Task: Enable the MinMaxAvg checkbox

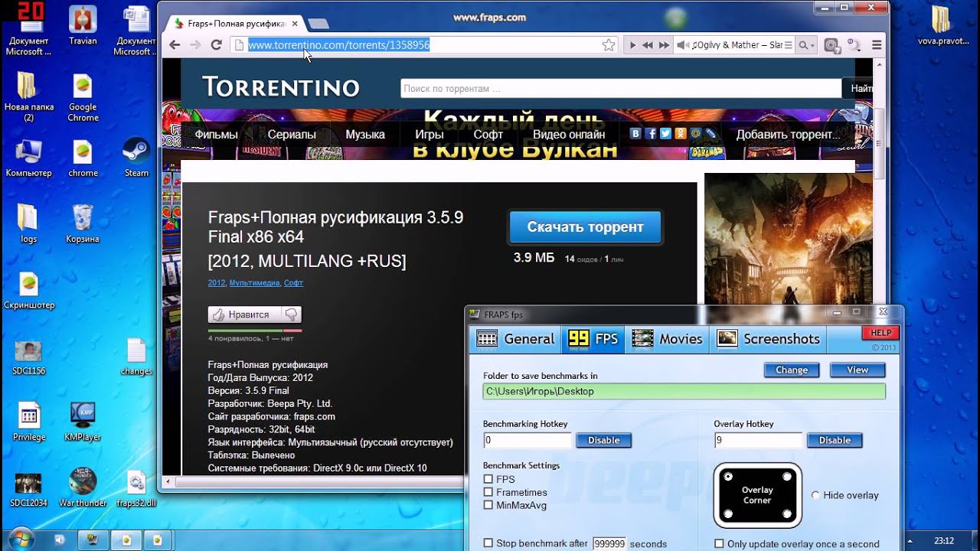Action: tap(488, 506)
